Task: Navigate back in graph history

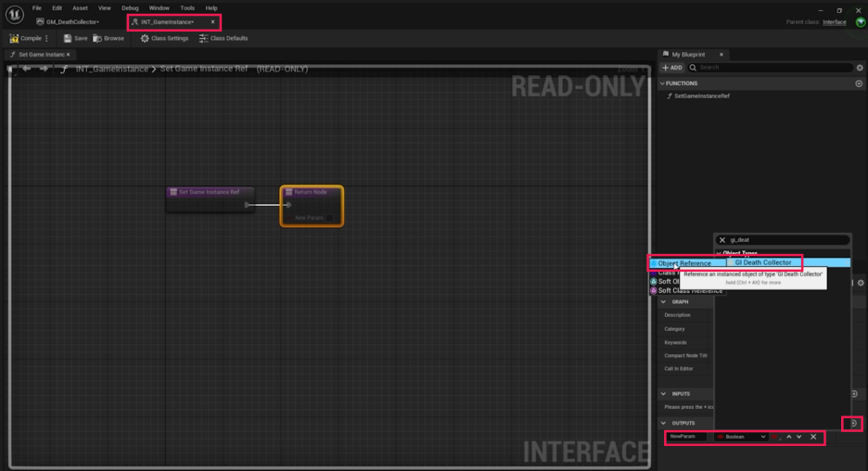Action: pyautogui.click(x=27, y=69)
